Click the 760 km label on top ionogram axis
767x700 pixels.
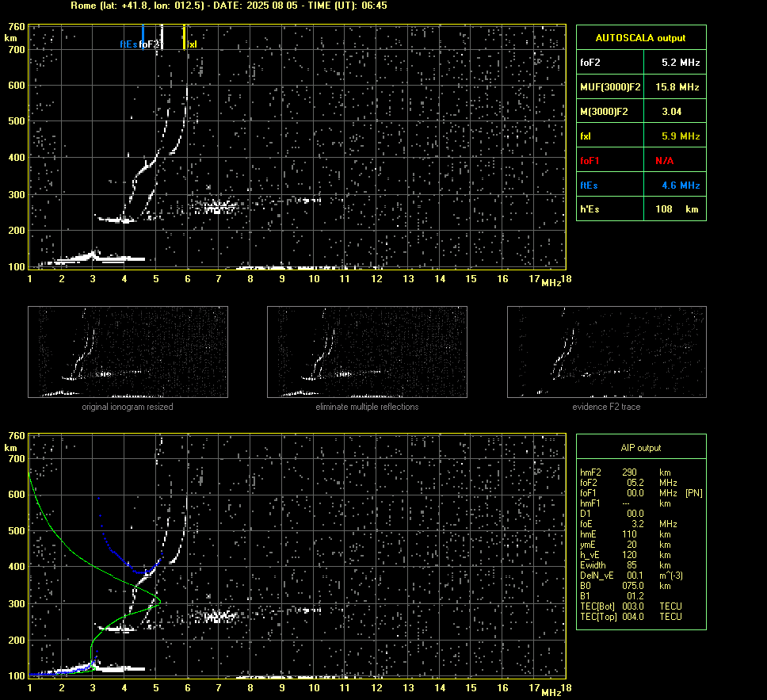[17, 26]
